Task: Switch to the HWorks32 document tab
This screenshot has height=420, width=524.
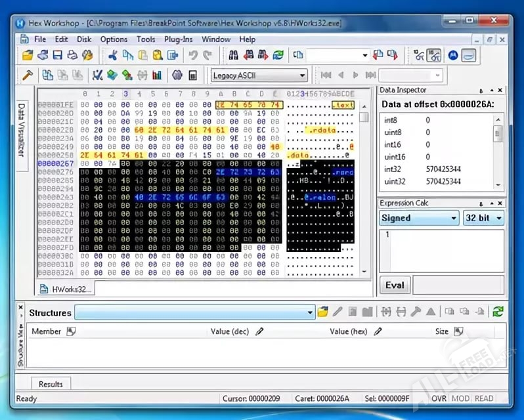Action: pos(67,289)
